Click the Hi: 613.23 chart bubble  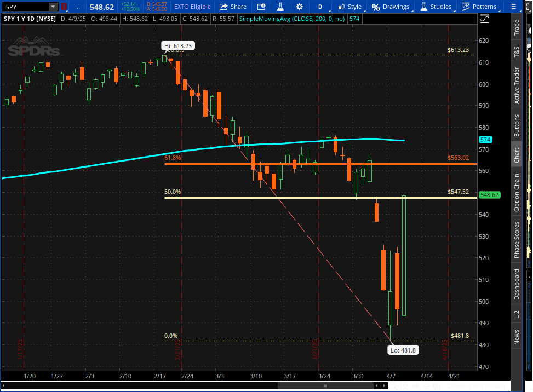(178, 46)
